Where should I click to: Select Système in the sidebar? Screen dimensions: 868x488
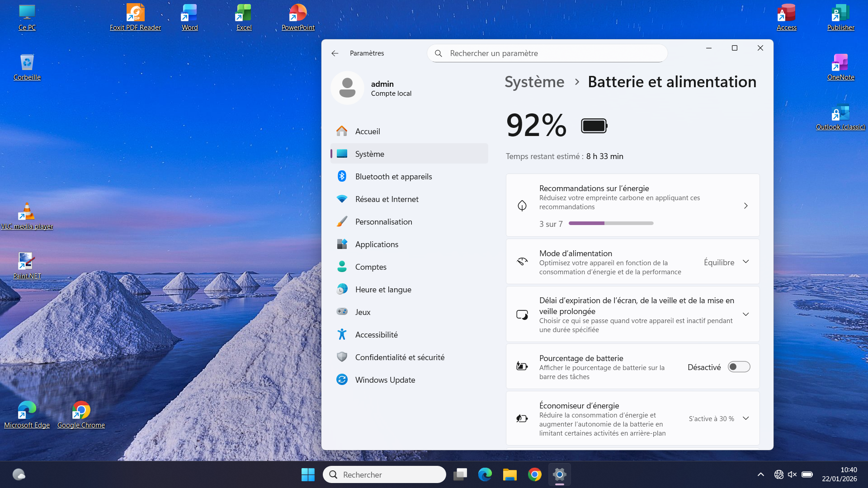click(409, 154)
